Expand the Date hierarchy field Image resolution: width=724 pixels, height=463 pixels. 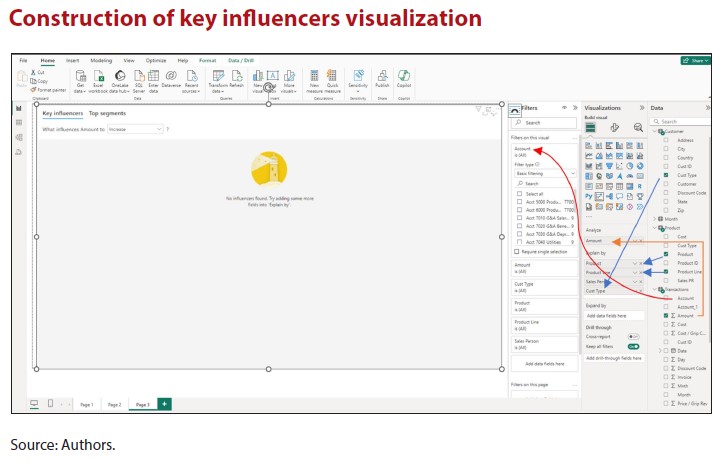[660, 351]
